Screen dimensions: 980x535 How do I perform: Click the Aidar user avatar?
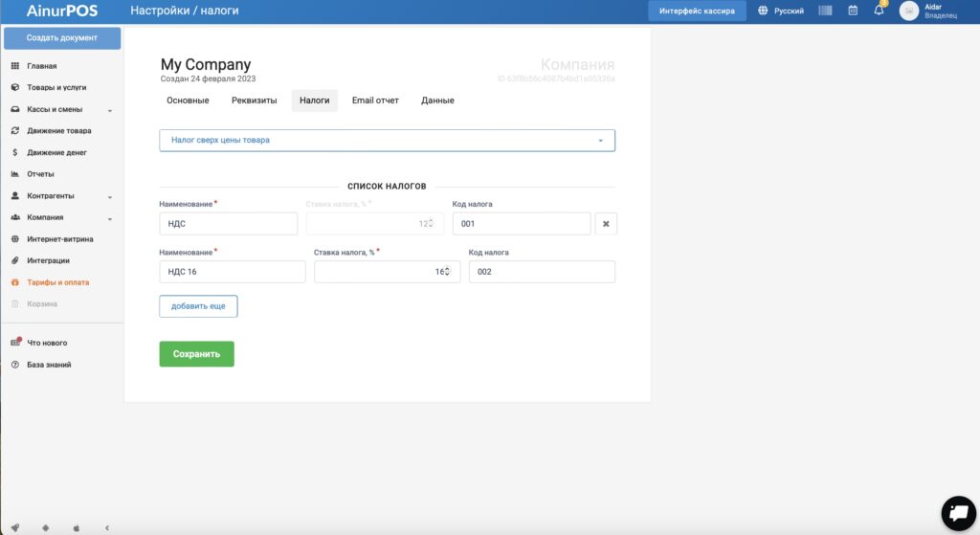click(x=908, y=11)
